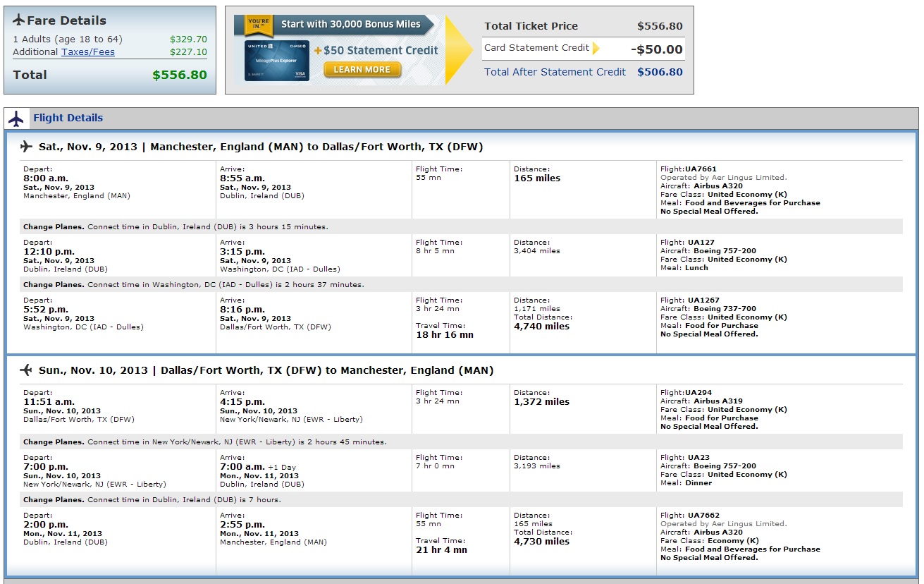924x584 pixels.
Task: Click the Newark 2 hours 45 minutes connection row
Action: point(462,442)
